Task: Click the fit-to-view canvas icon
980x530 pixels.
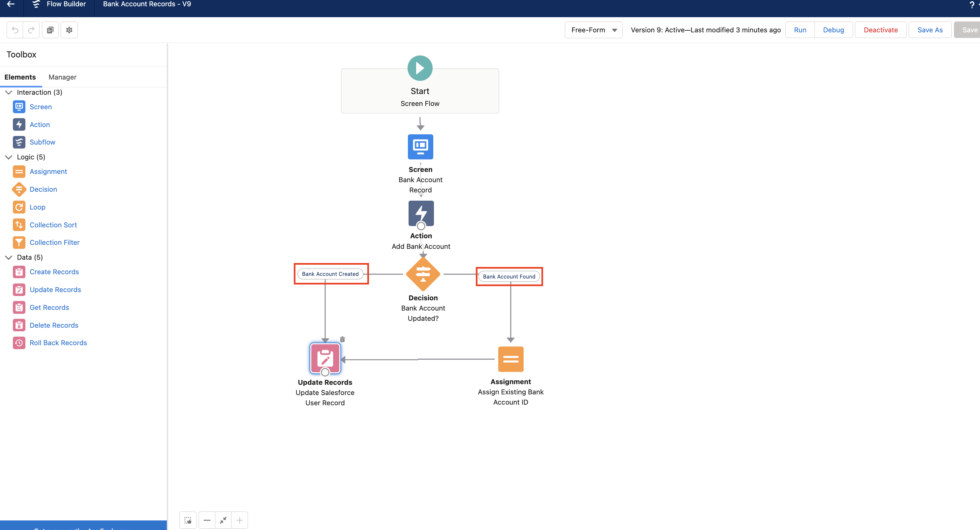Action: [223, 520]
